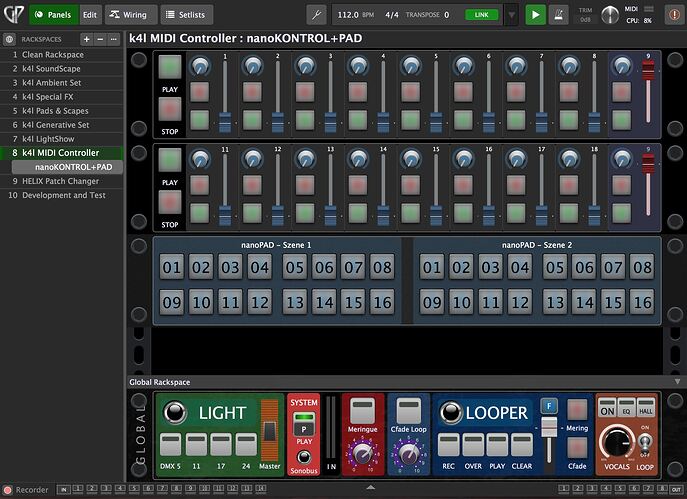Open the Setlists view
687x499 pixels.
(x=187, y=15)
